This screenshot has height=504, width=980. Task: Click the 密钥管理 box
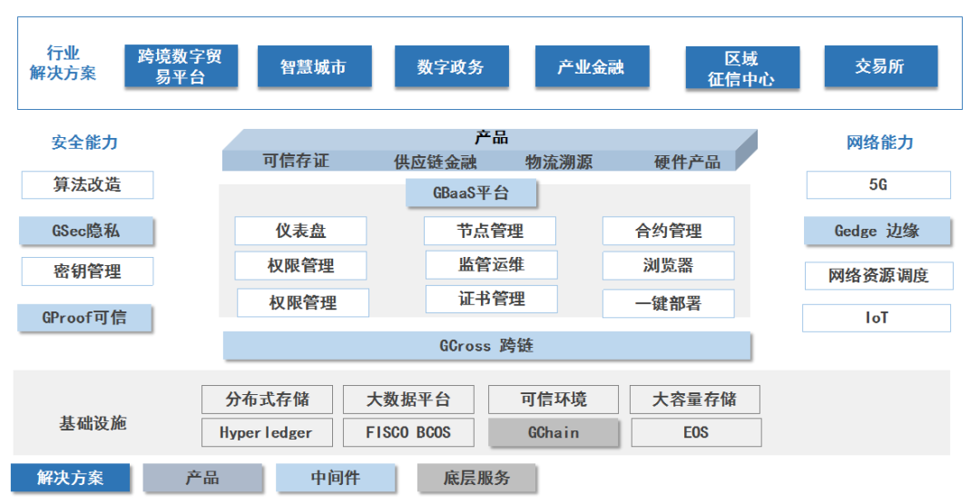(x=87, y=271)
